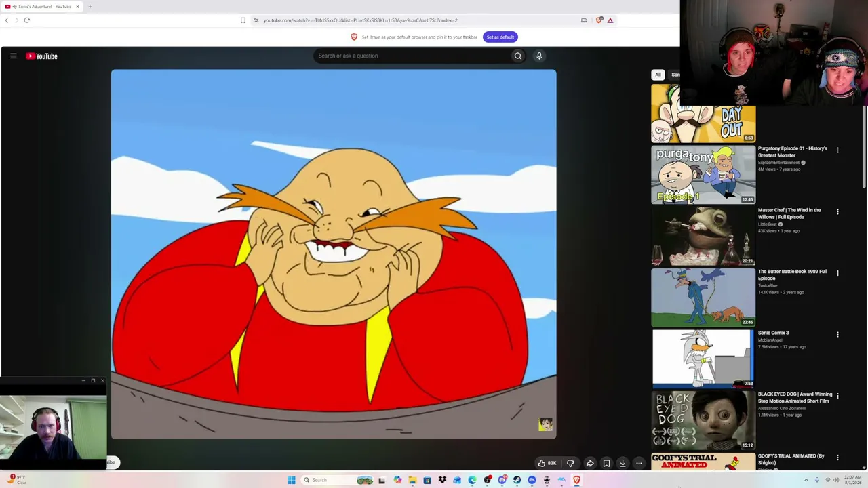
Task: Open options for GOOFY'S TRIAL ANIMATED video
Action: (x=837, y=457)
